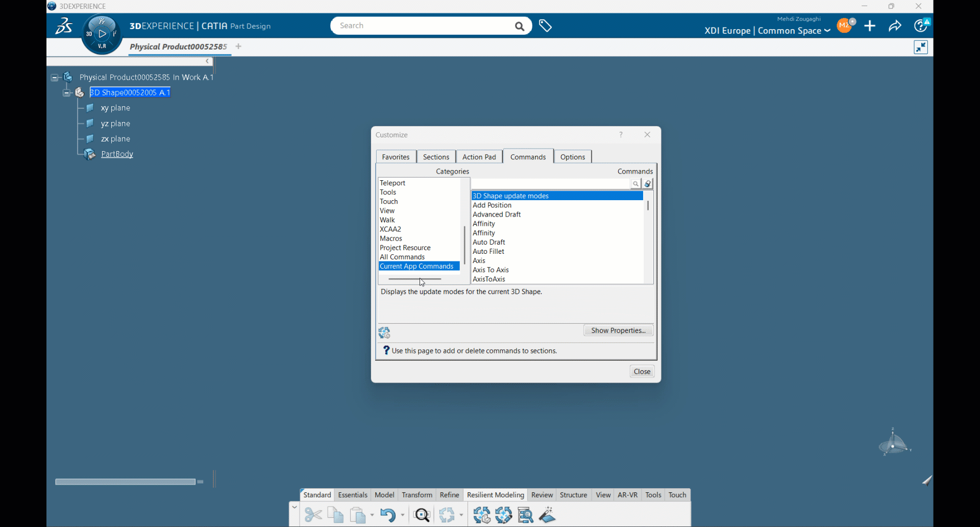Collapse the Physical Product tree node
This screenshot has height=527, width=980.
(x=55, y=78)
